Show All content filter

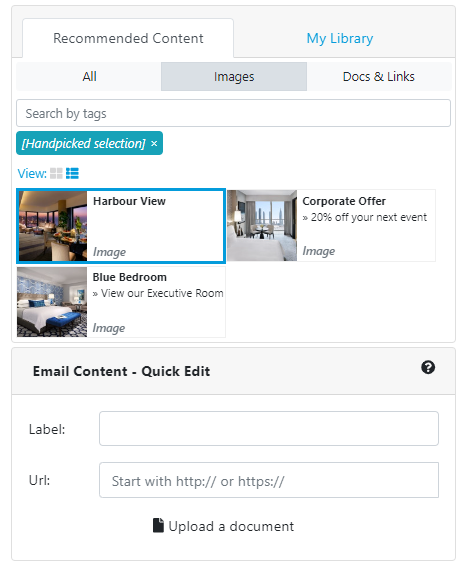(x=89, y=76)
